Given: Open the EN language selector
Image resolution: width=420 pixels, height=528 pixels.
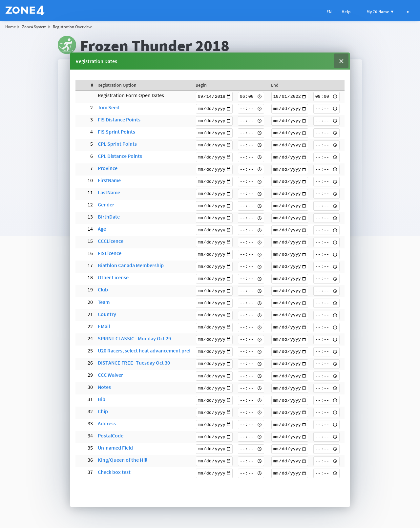Looking at the screenshot, I should [329, 12].
